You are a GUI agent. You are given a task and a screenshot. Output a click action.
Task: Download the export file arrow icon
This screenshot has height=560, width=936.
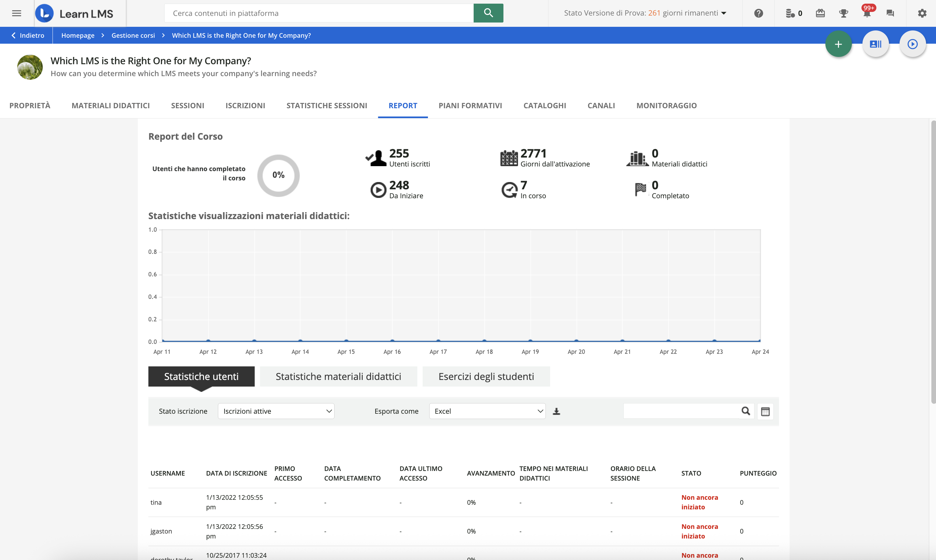pyautogui.click(x=556, y=411)
